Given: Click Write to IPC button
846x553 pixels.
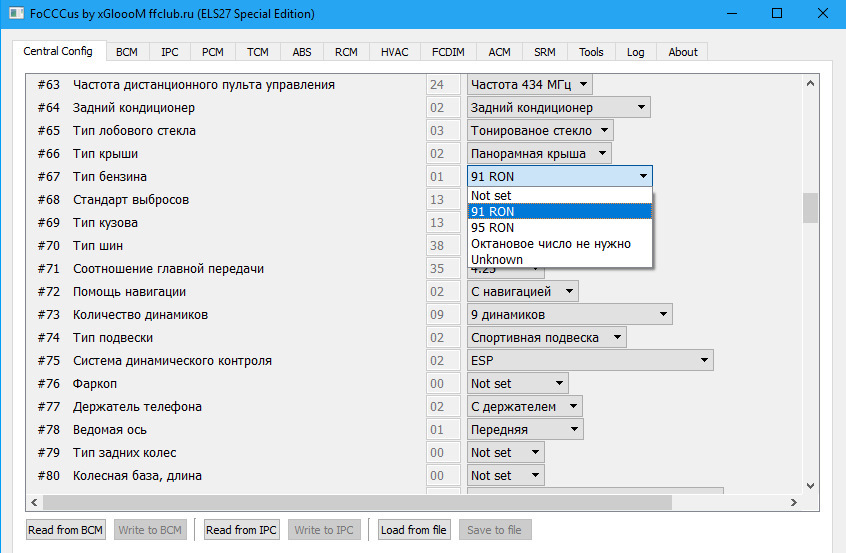Looking at the screenshot, I should tap(324, 530).
